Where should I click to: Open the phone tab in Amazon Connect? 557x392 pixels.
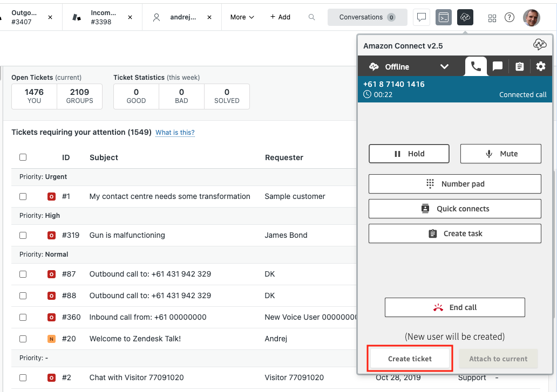point(476,66)
